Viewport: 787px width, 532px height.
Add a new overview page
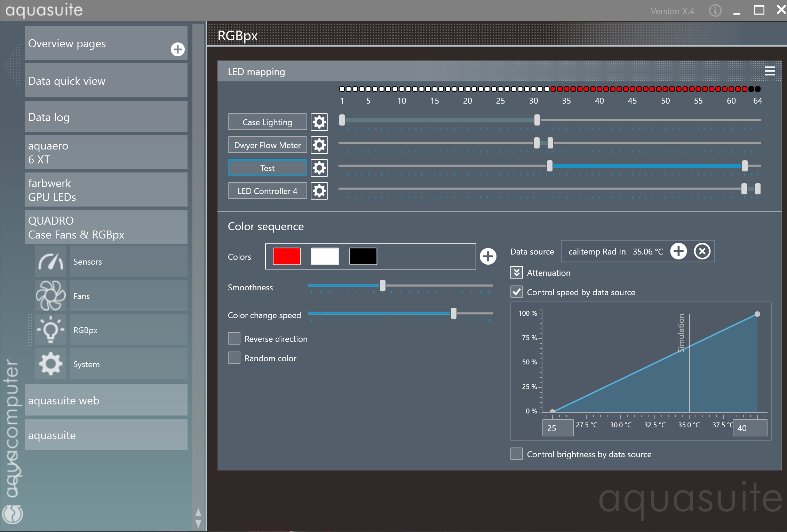[x=177, y=49]
